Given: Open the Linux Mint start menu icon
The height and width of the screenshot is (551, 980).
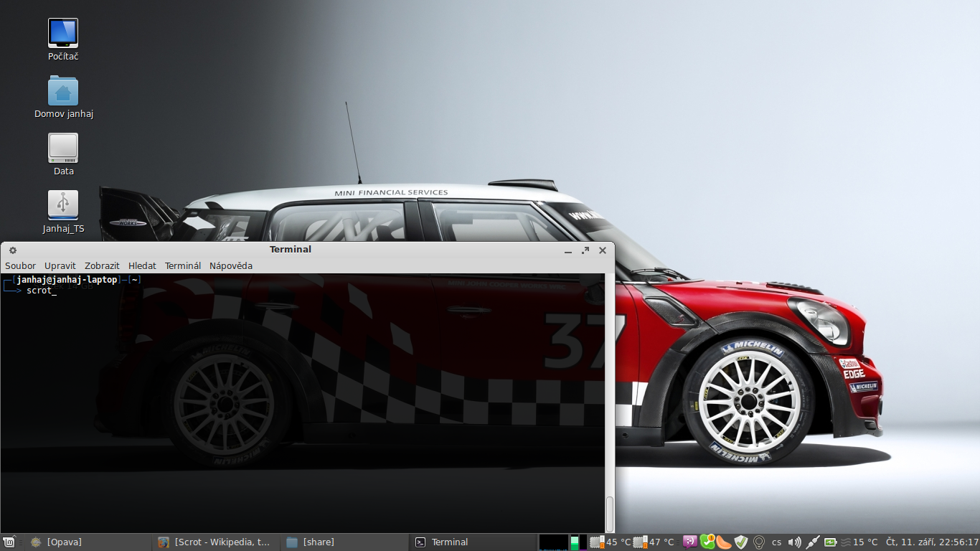Looking at the screenshot, I should click(x=10, y=542).
